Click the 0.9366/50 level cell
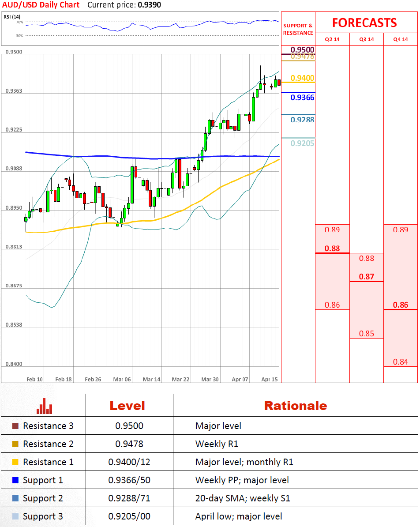 click(129, 480)
